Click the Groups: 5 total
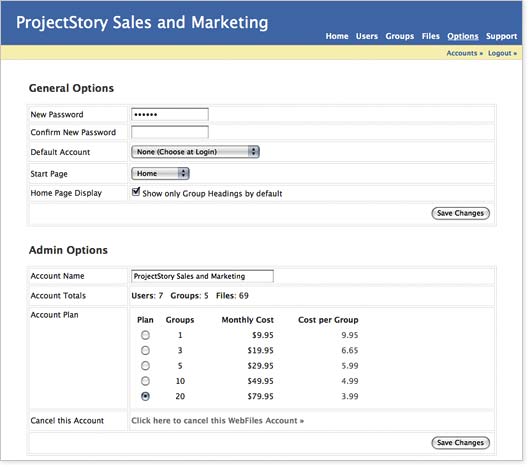This screenshot has height=467, width=529. click(x=189, y=296)
